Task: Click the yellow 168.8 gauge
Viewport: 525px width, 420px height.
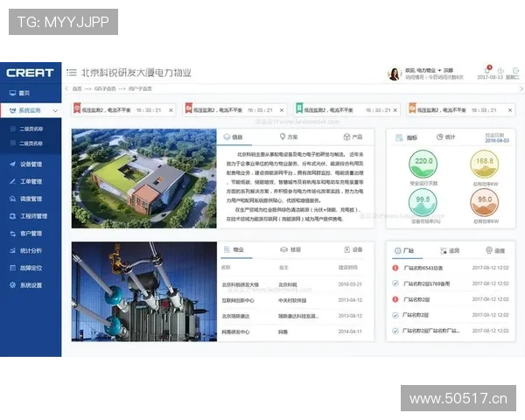Action: (x=485, y=164)
